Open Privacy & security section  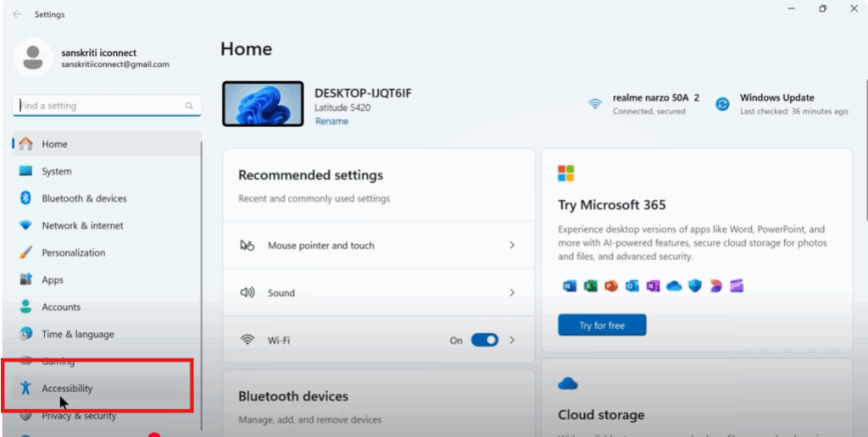(x=79, y=416)
